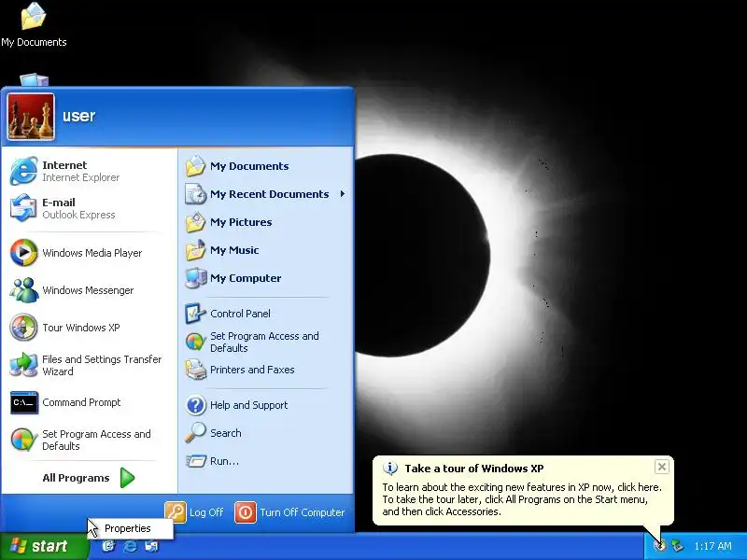
Task: Open Windows Media Player icon
Action: click(23, 253)
